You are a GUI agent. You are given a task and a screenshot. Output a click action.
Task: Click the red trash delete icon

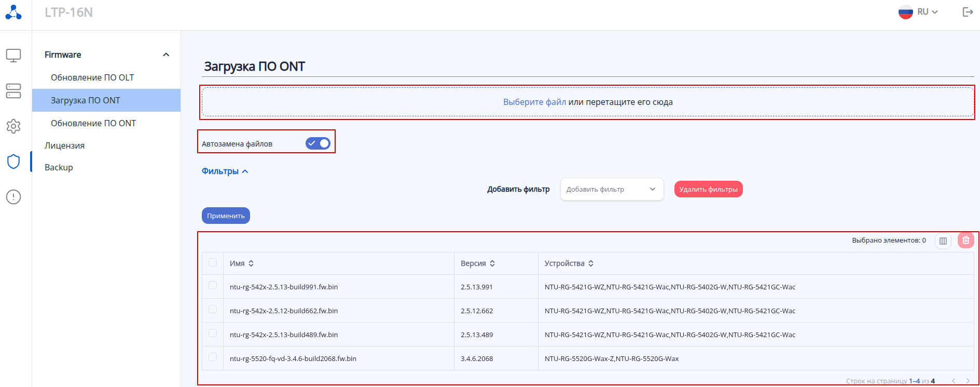tap(965, 241)
